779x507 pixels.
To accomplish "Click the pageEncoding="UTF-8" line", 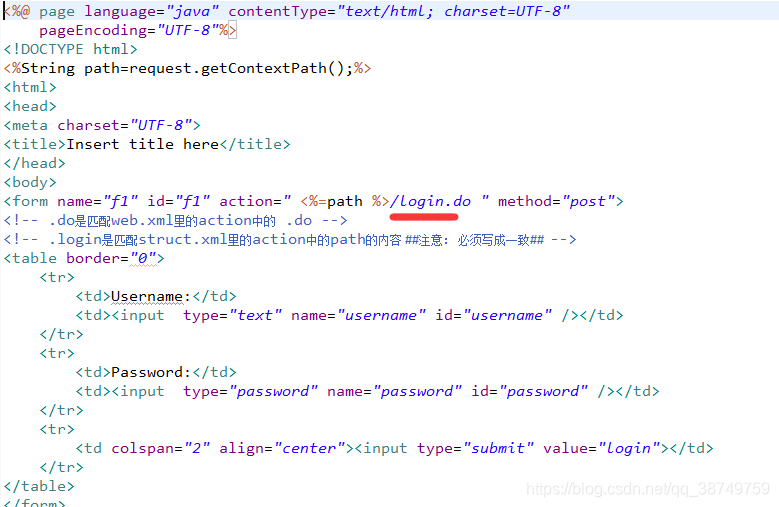I will pos(138,30).
